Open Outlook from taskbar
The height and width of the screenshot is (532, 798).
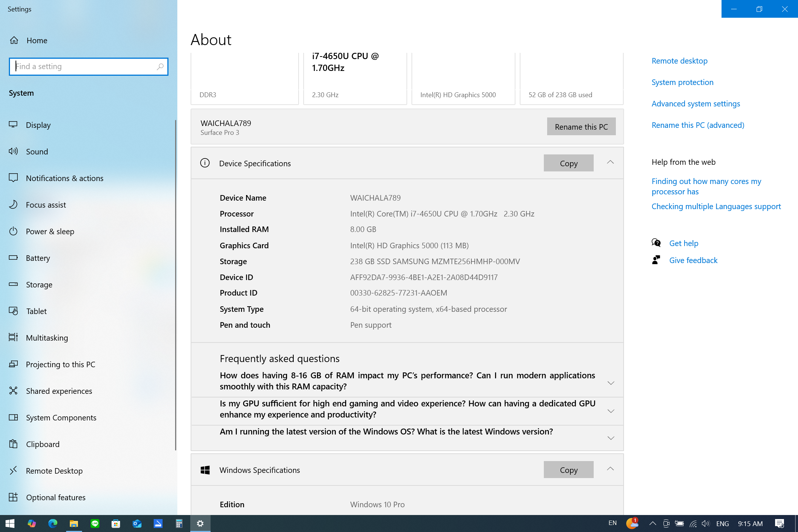point(137,524)
